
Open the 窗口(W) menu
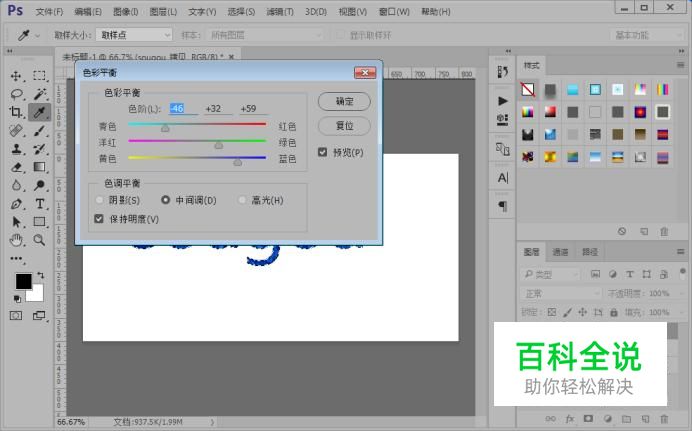coord(394,12)
